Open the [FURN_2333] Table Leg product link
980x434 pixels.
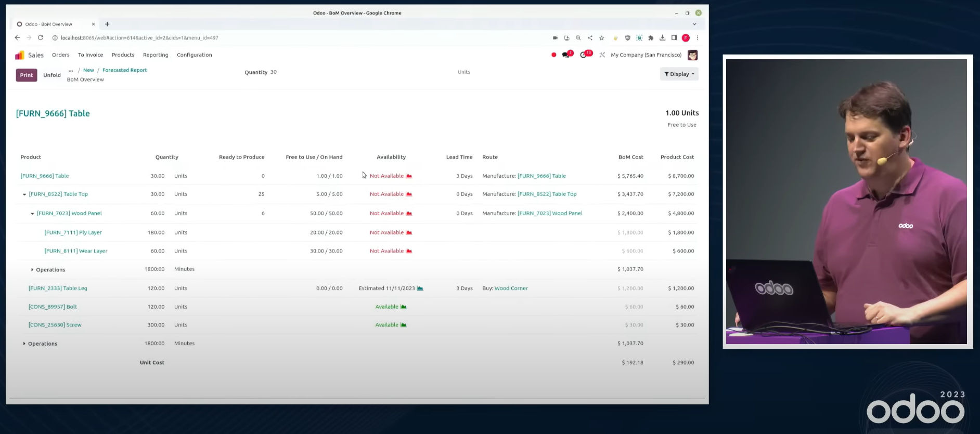pyautogui.click(x=58, y=288)
